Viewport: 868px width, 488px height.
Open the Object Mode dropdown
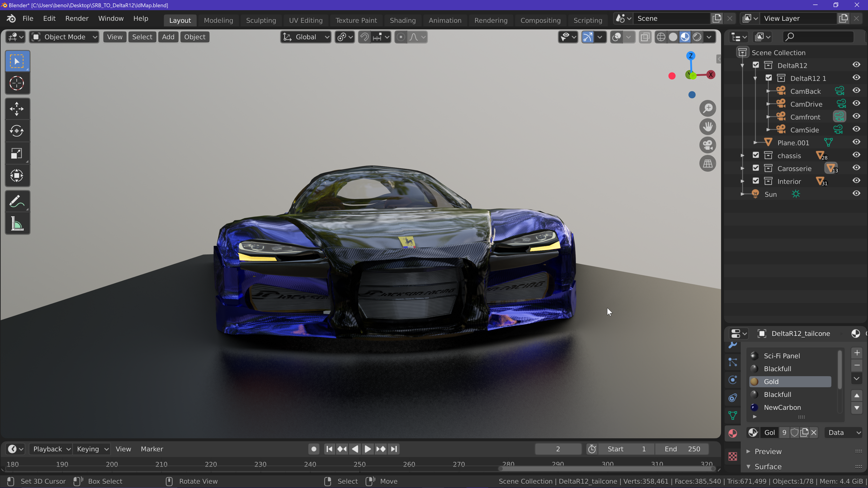[x=64, y=37]
